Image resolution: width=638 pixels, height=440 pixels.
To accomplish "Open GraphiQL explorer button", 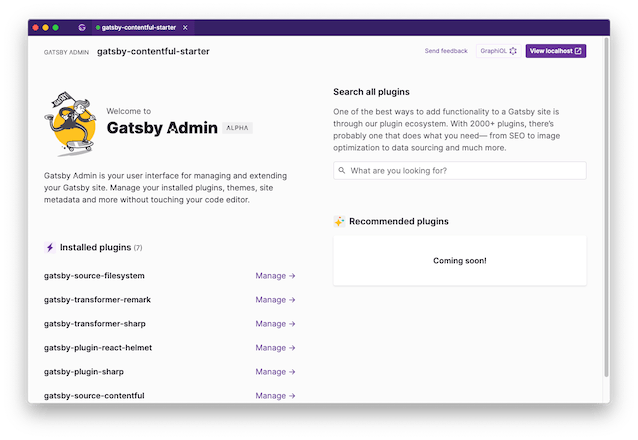I will pyautogui.click(x=498, y=51).
